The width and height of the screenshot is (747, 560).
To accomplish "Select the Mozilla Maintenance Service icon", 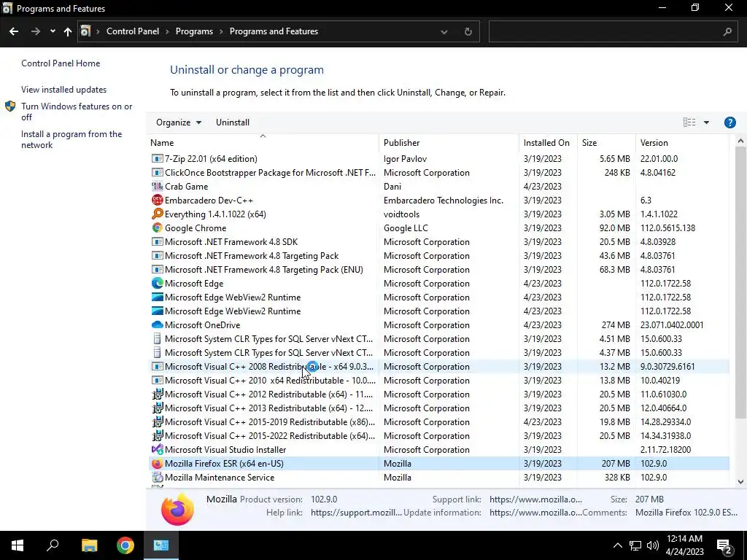I will [x=158, y=477].
